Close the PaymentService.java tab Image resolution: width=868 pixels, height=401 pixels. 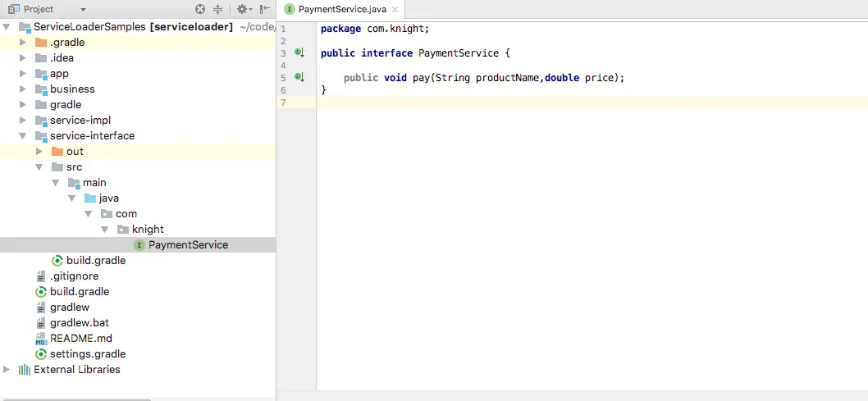coord(395,9)
